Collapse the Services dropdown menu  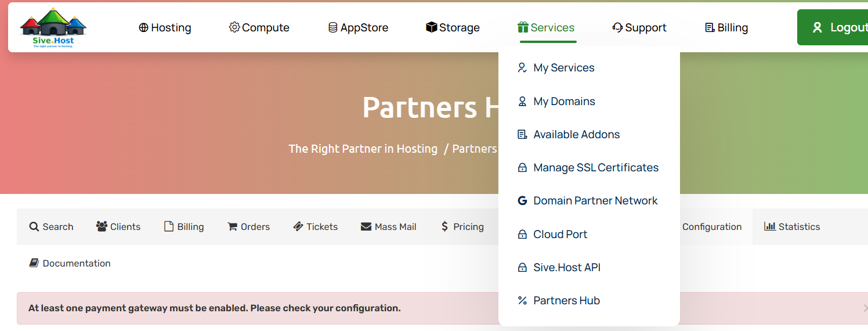pos(547,27)
